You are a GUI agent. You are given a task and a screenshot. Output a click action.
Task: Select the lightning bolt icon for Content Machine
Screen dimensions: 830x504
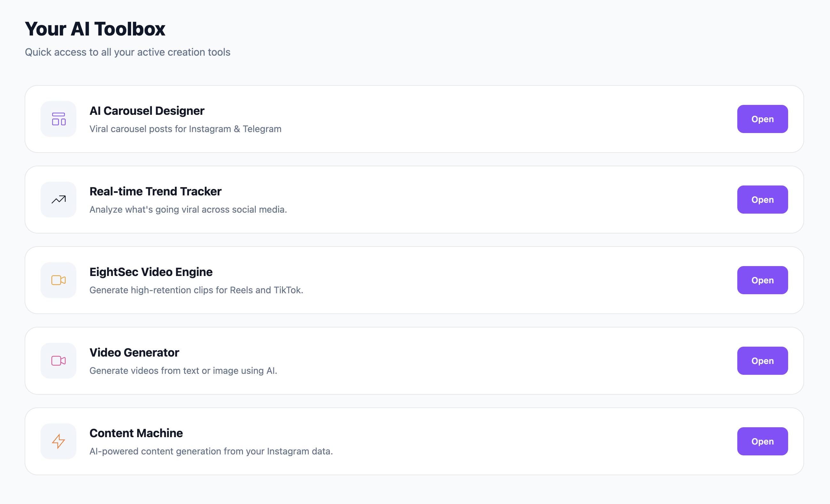tap(58, 441)
